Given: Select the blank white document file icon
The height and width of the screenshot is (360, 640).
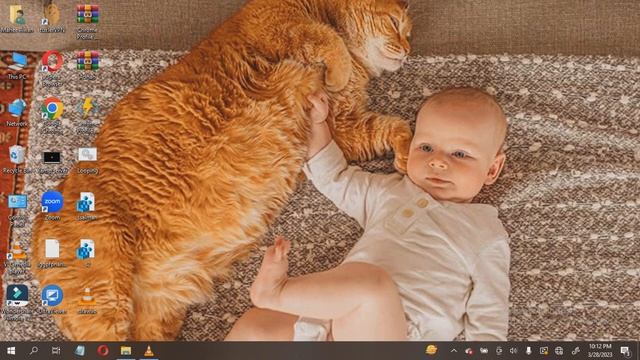Looking at the screenshot, I should click(52, 249).
